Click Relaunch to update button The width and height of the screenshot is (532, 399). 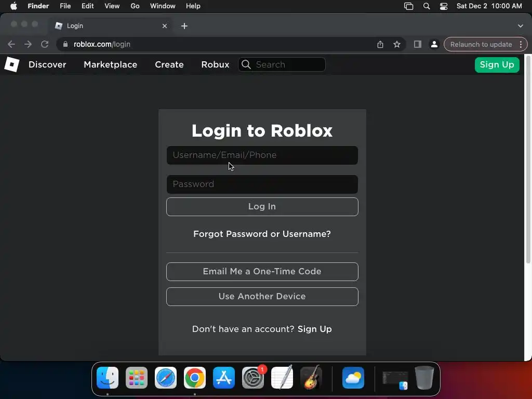pos(481,45)
